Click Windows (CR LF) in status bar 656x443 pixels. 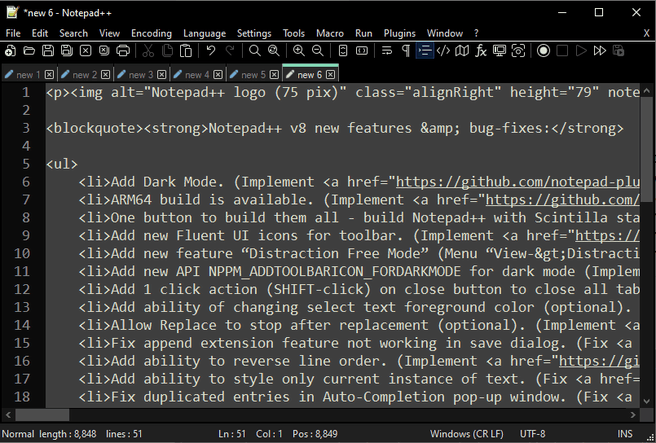pyautogui.click(x=466, y=434)
